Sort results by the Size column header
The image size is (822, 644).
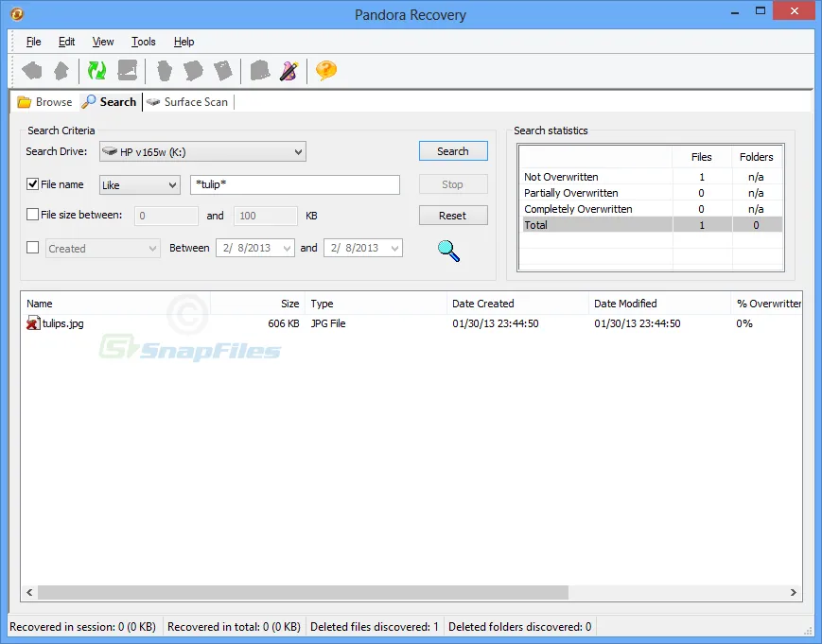tap(257, 304)
